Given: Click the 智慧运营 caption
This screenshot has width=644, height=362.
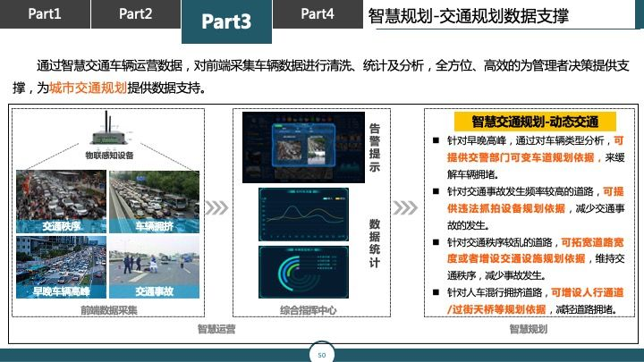Looking at the screenshot, I should coord(216,329).
